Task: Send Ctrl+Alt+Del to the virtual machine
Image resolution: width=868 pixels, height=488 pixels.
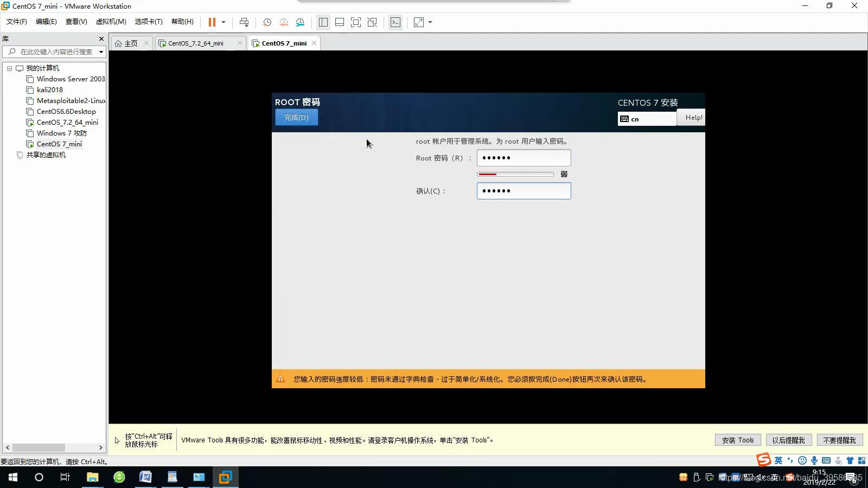Action: [244, 22]
